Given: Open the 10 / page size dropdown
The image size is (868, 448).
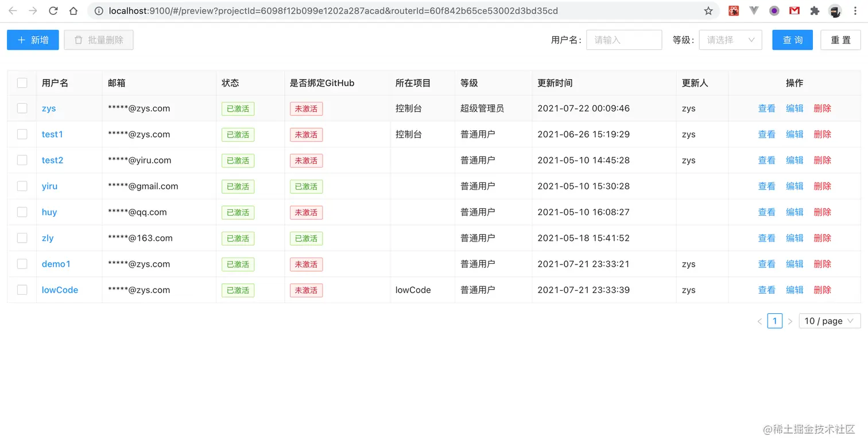Looking at the screenshot, I should 830,321.
